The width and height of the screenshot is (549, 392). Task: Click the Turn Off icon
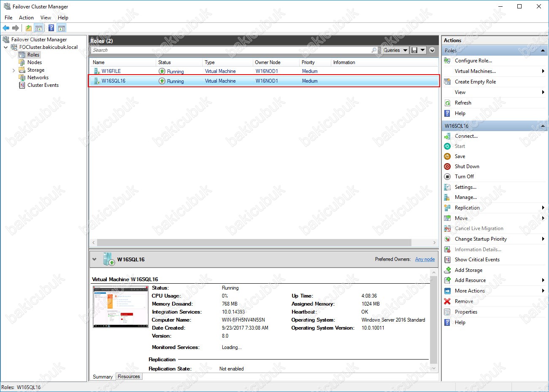[447, 177]
